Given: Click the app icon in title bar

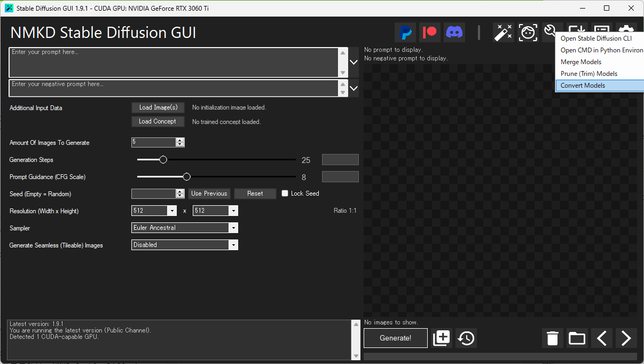Looking at the screenshot, I should click(x=9, y=8).
